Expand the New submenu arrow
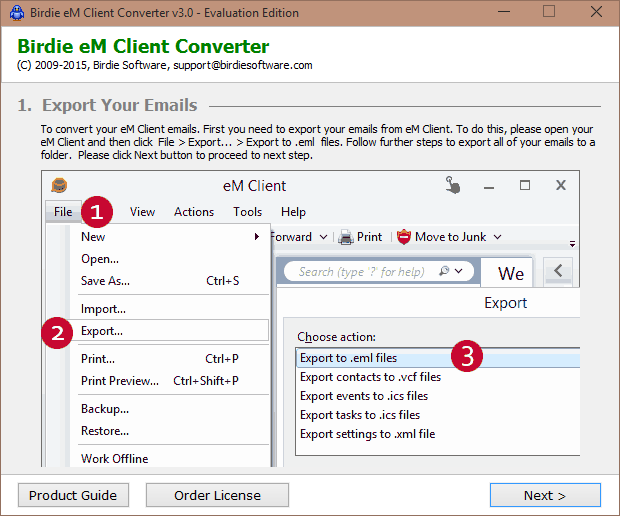The image size is (620, 516). [x=257, y=237]
